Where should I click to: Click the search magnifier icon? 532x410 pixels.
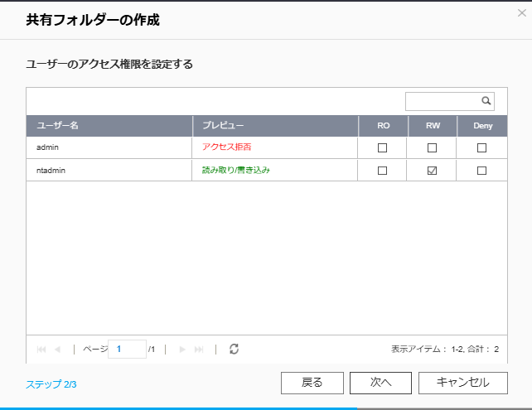tap(486, 101)
